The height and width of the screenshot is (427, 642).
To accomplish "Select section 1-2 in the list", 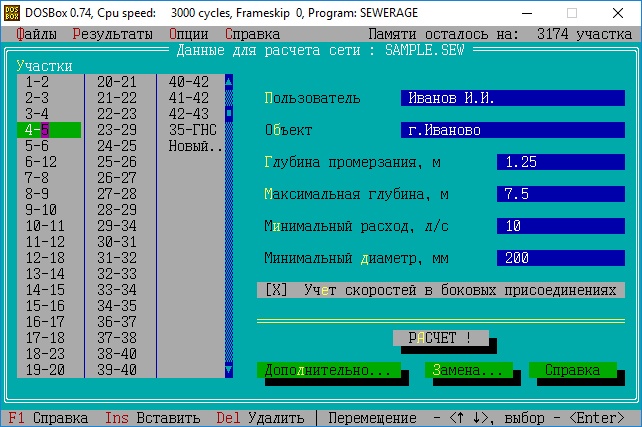I will point(38,82).
